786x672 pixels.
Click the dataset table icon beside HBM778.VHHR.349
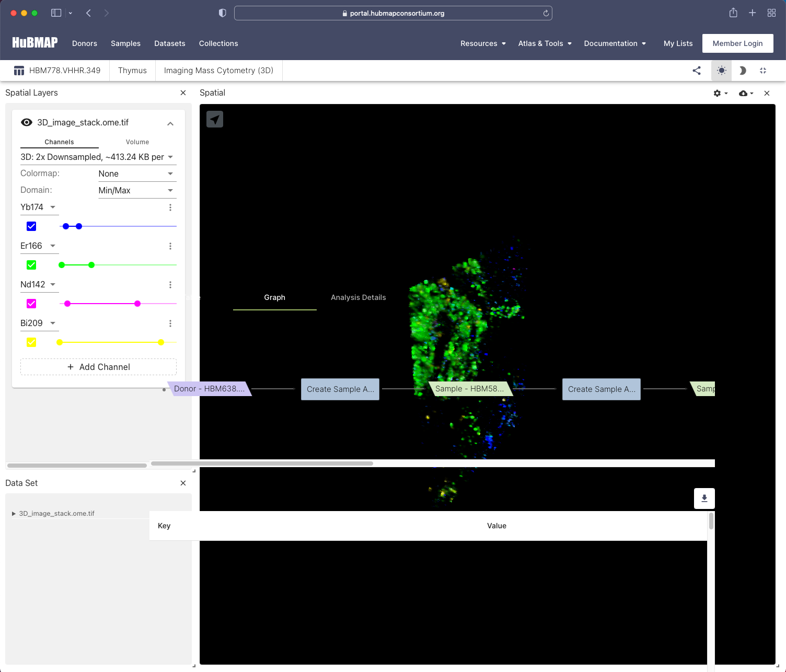(19, 71)
